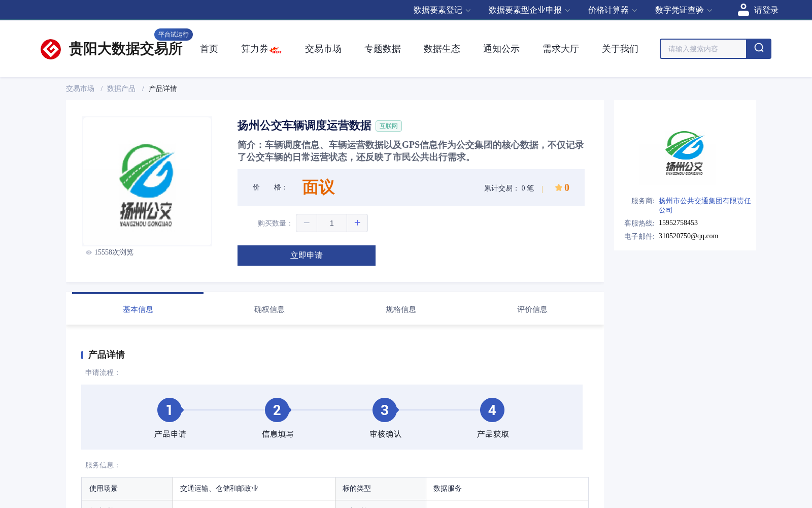Click the product image thumbnail of 扬州公交
The image size is (812, 508).
coord(147,181)
